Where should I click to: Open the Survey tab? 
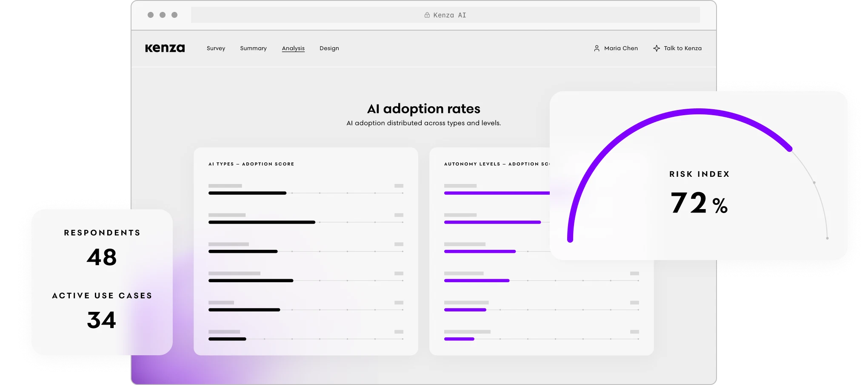[216, 48]
